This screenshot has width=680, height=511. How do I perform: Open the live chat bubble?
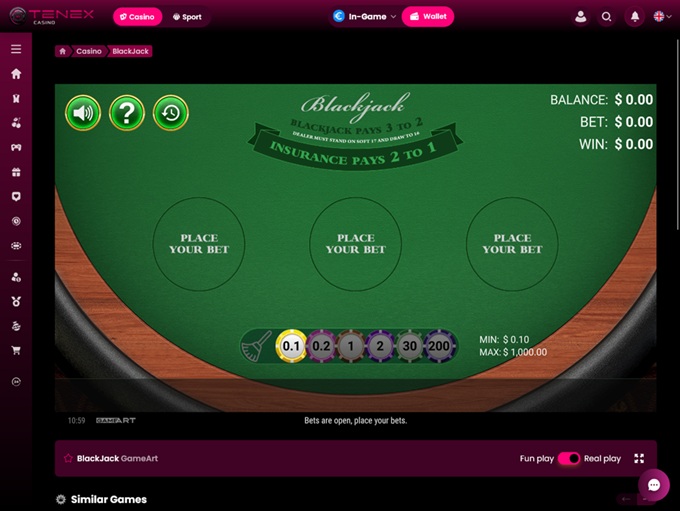point(654,485)
